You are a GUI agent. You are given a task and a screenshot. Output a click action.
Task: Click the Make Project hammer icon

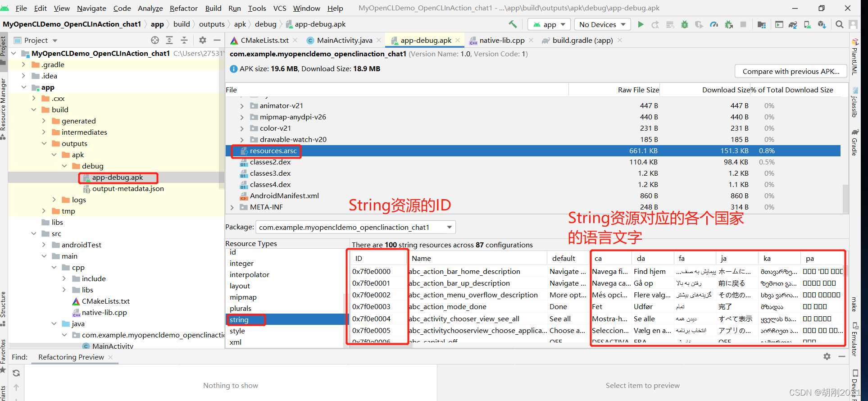point(513,24)
